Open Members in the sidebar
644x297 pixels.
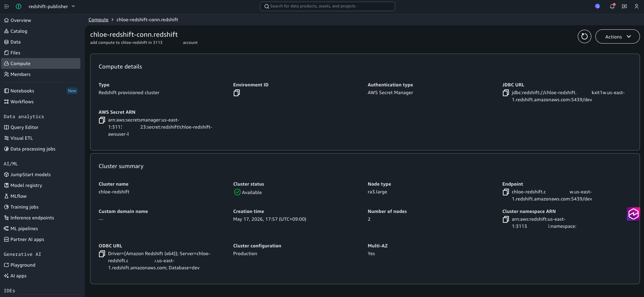click(41, 74)
